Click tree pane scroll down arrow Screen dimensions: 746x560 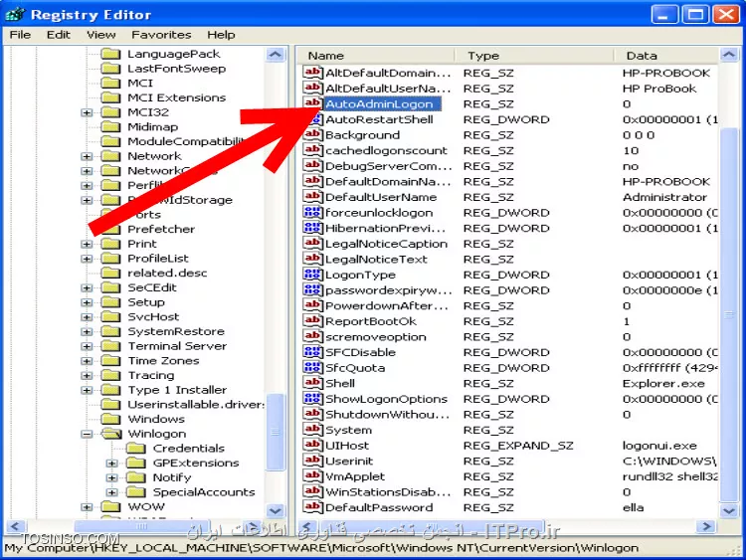(275, 510)
